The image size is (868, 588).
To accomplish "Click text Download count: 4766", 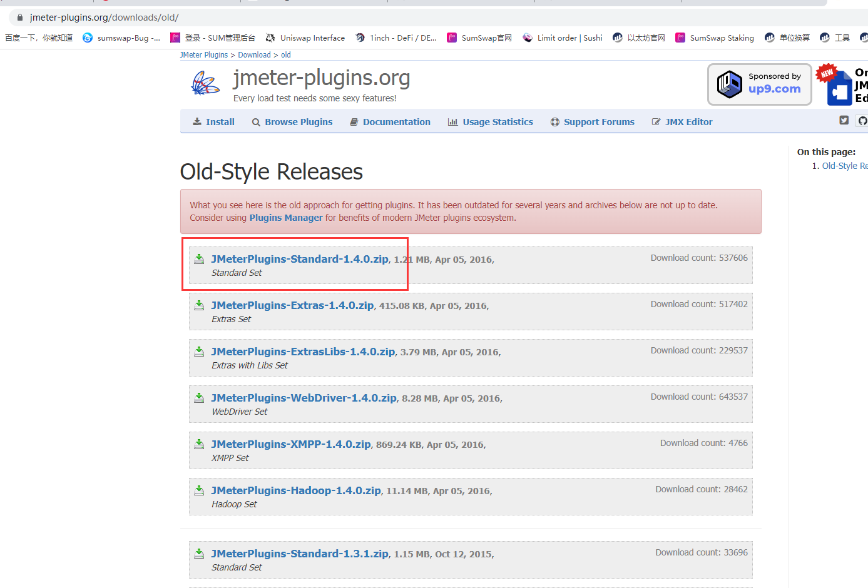I will coord(704,443).
